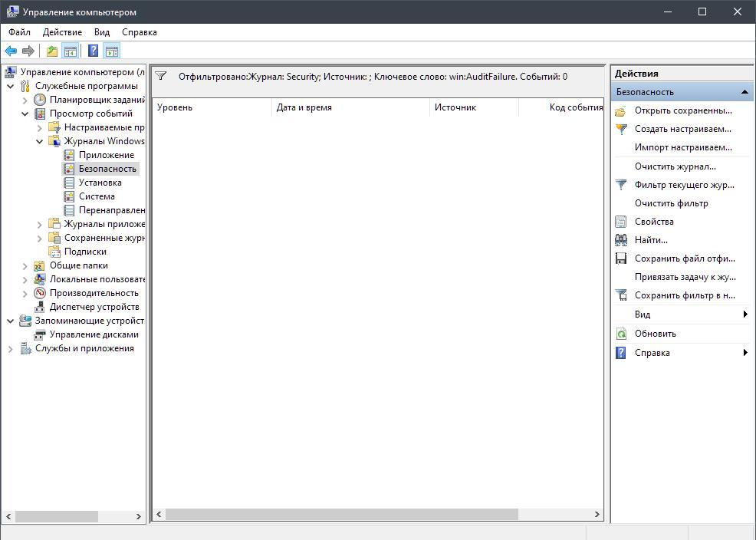Click the Application log icon
The width and height of the screenshot is (756, 540).
[70, 155]
